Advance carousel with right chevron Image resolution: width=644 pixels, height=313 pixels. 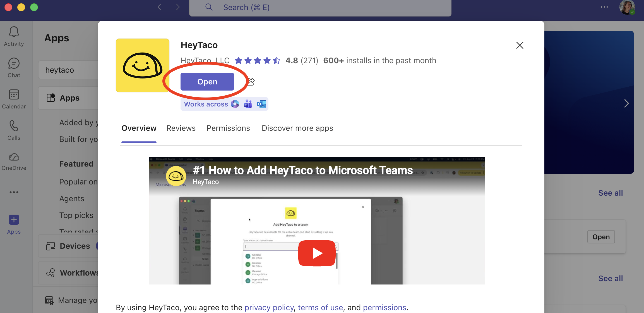coord(626,103)
